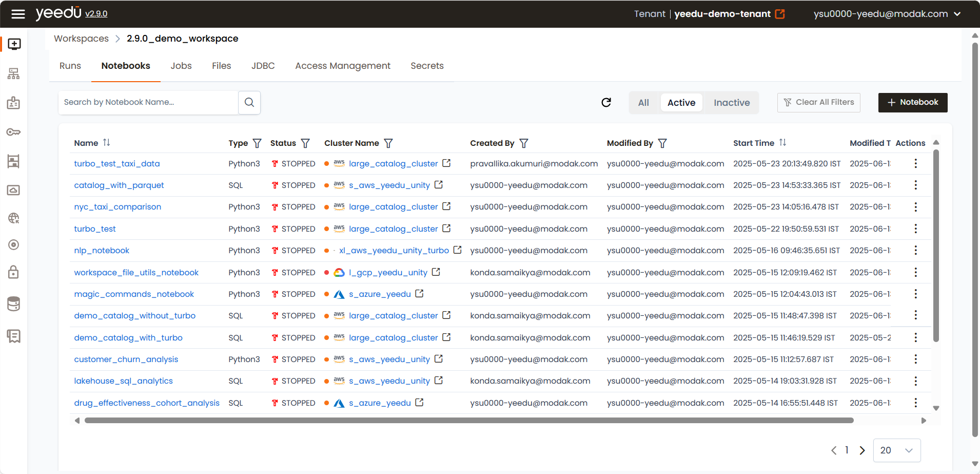980x474 pixels.
Task: Select the Inactive notebooks filter
Action: (732, 103)
